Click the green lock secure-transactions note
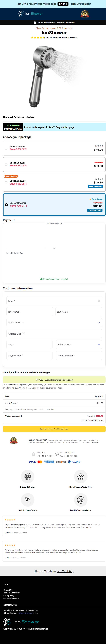Screen dimensions: 106x644 pos(54,279)
